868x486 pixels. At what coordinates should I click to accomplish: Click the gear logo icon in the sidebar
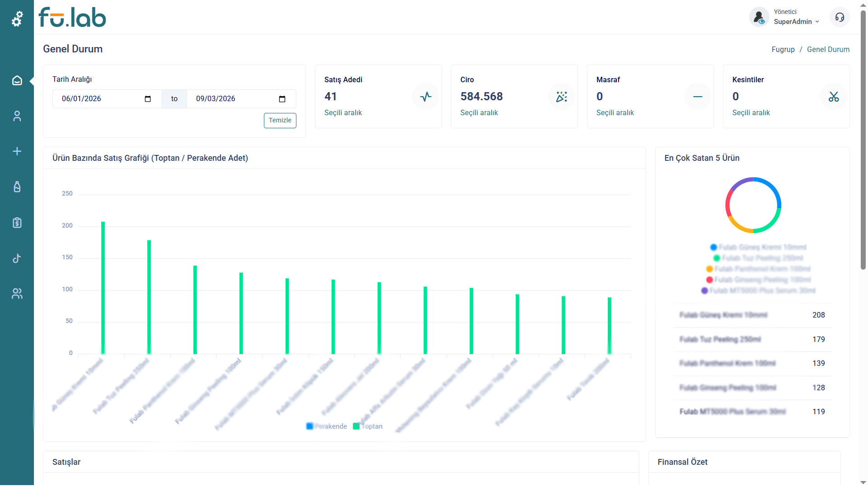coord(17,19)
